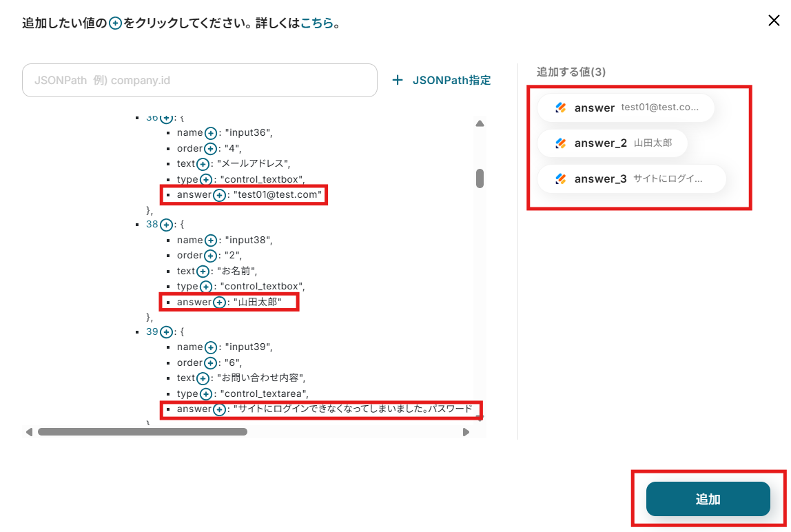
Task: Focus the JSONPath input field
Action: [x=200, y=80]
